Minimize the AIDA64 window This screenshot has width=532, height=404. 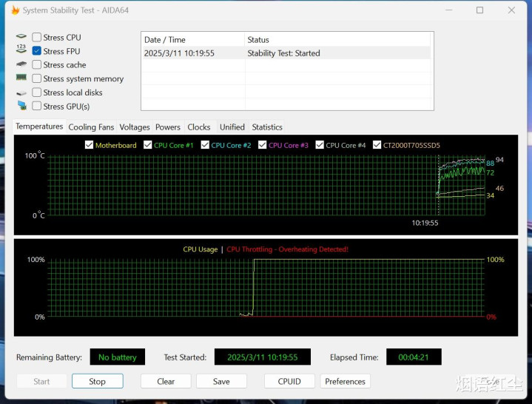coord(448,10)
